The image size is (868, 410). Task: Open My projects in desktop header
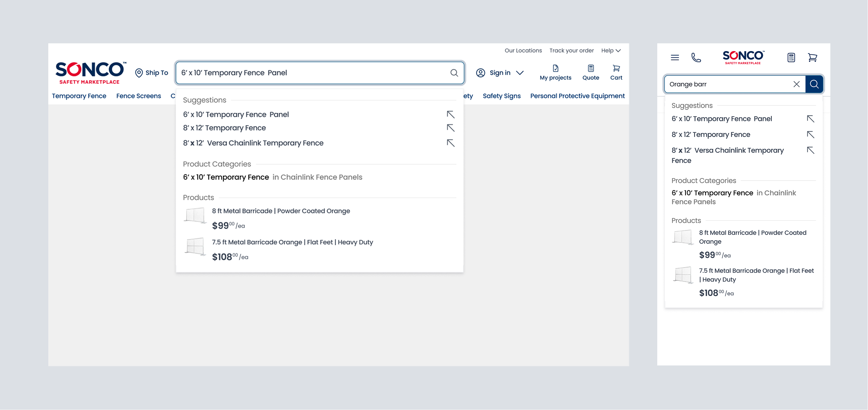pos(555,72)
